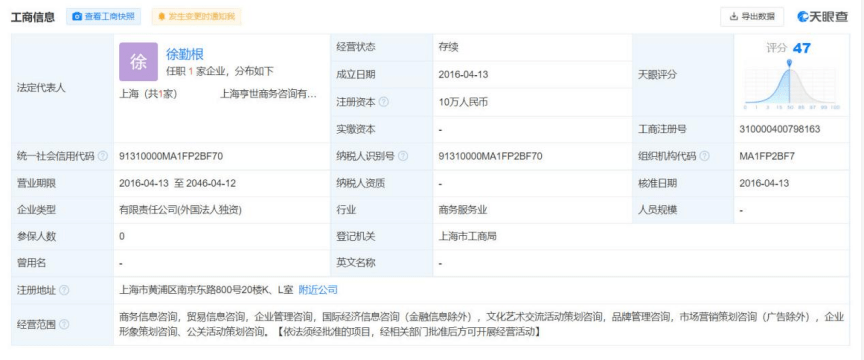The height and width of the screenshot is (360, 864).
Task: Click the credit code value 91310000MA1FP2BF70 under 统一社会信用代码
Action: click(x=171, y=156)
